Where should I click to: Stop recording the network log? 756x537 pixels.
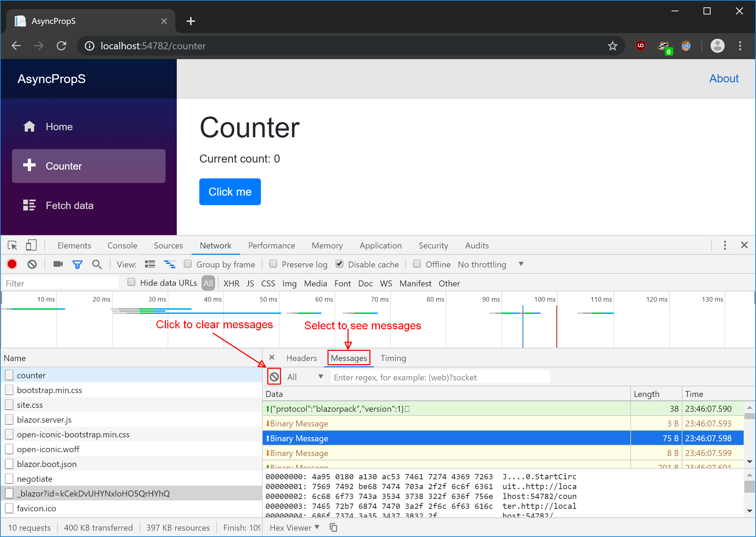click(12, 264)
